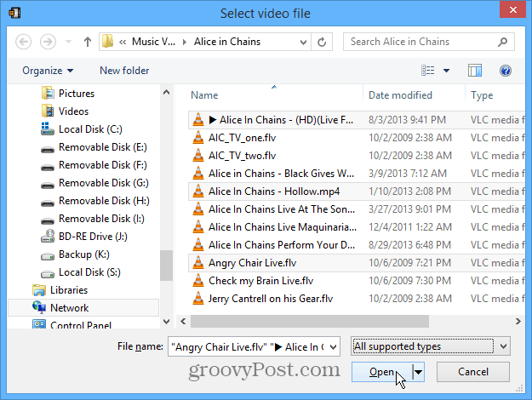Click the video app icon in title bar
Viewport: 532px width, 400px height.
[x=15, y=13]
